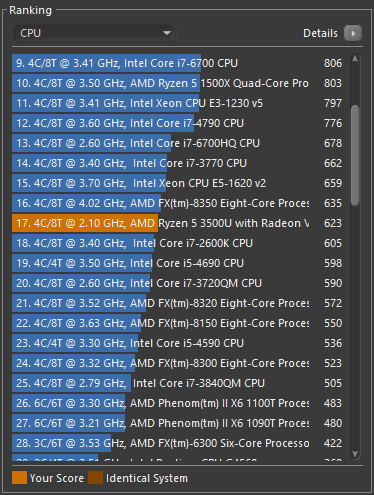Select the Intel Core i7-6700 CPU entry
The height and width of the screenshot is (495, 374).
click(178, 63)
